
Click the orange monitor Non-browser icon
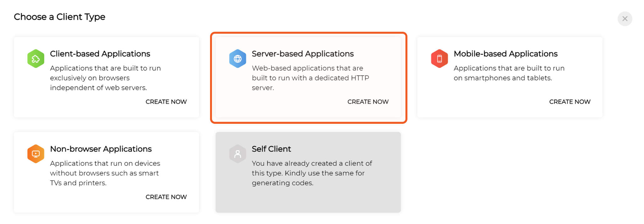point(36,154)
